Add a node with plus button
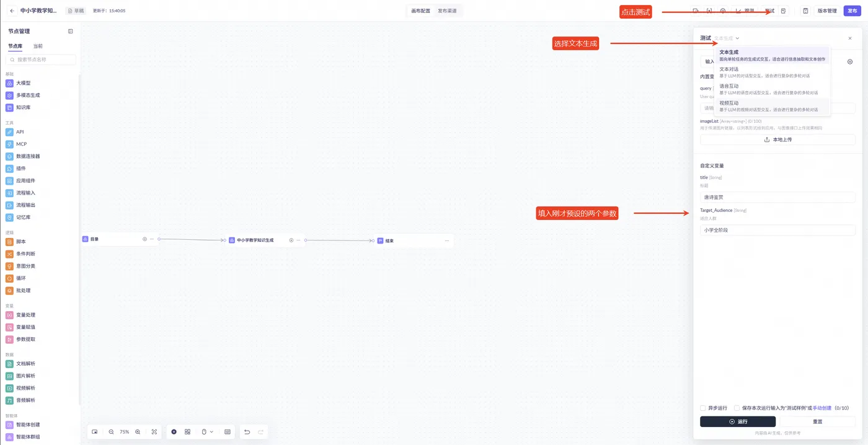The height and width of the screenshot is (445, 868). pyautogui.click(x=174, y=431)
